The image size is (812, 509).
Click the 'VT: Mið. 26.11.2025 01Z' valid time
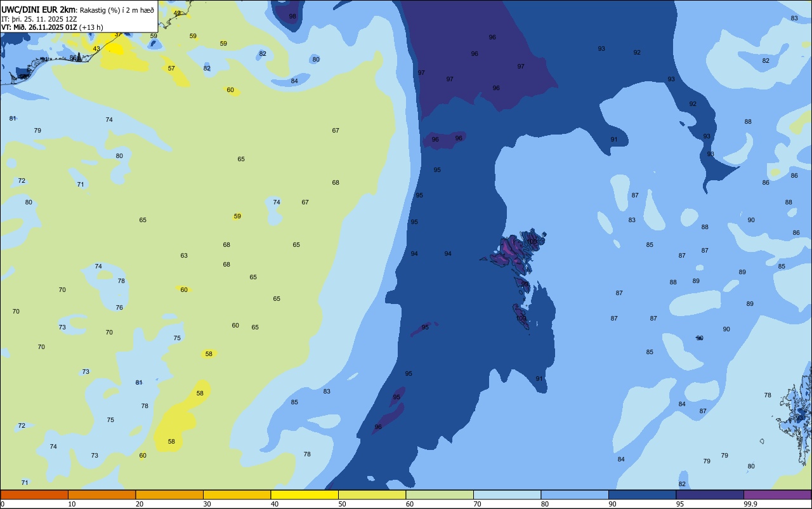(x=39, y=27)
